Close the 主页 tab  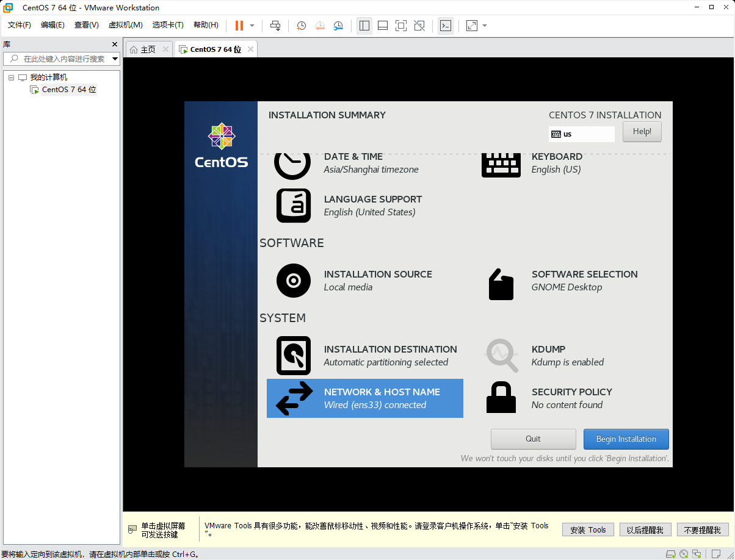[x=165, y=49]
